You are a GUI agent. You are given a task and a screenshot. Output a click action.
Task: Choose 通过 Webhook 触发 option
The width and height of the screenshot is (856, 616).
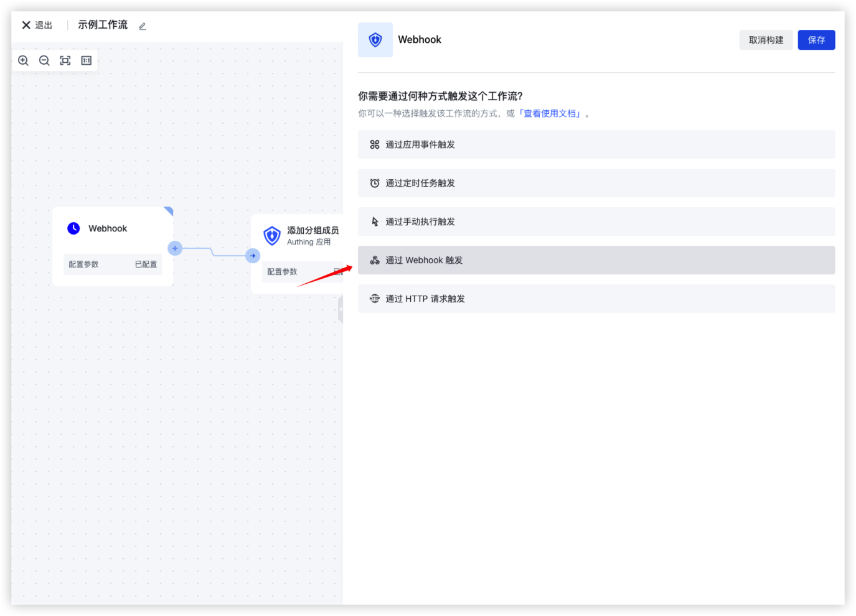pos(596,260)
